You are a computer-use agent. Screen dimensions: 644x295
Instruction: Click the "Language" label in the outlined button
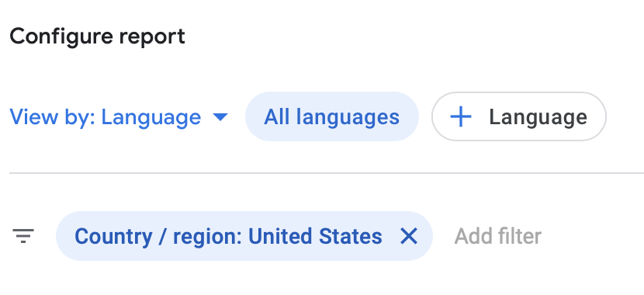tap(538, 117)
